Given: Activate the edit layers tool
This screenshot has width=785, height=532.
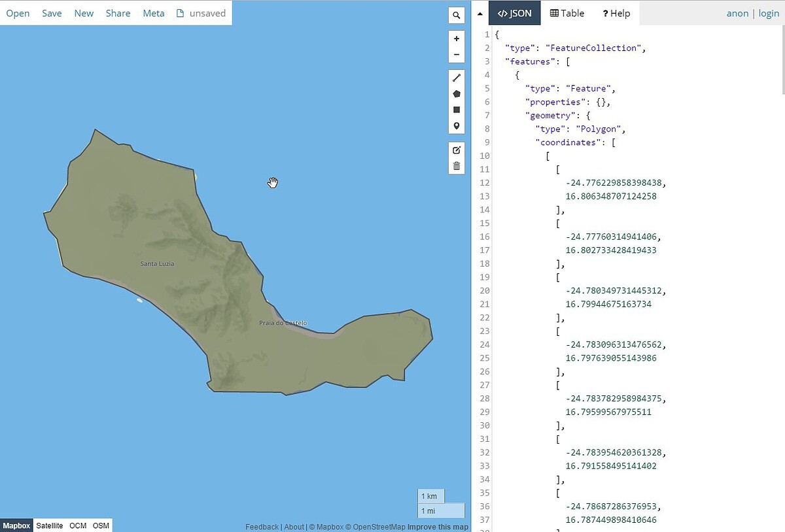Looking at the screenshot, I should coord(457,150).
